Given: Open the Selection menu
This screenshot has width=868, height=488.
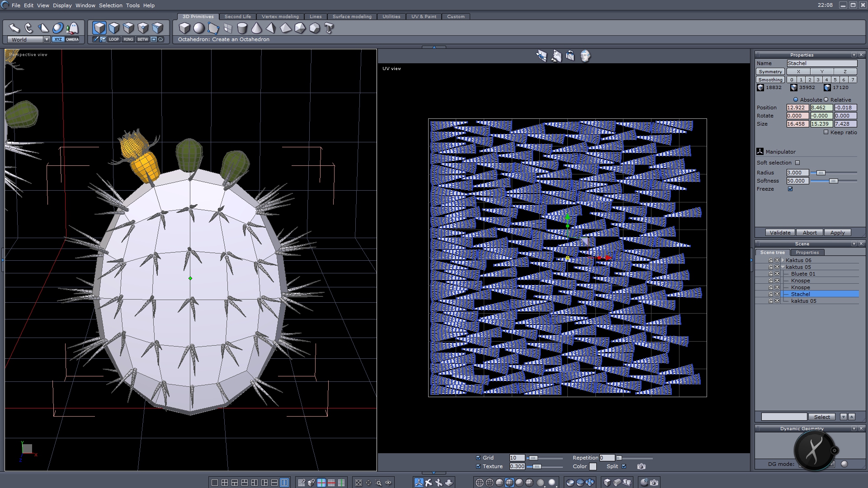Looking at the screenshot, I should tap(110, 5).
